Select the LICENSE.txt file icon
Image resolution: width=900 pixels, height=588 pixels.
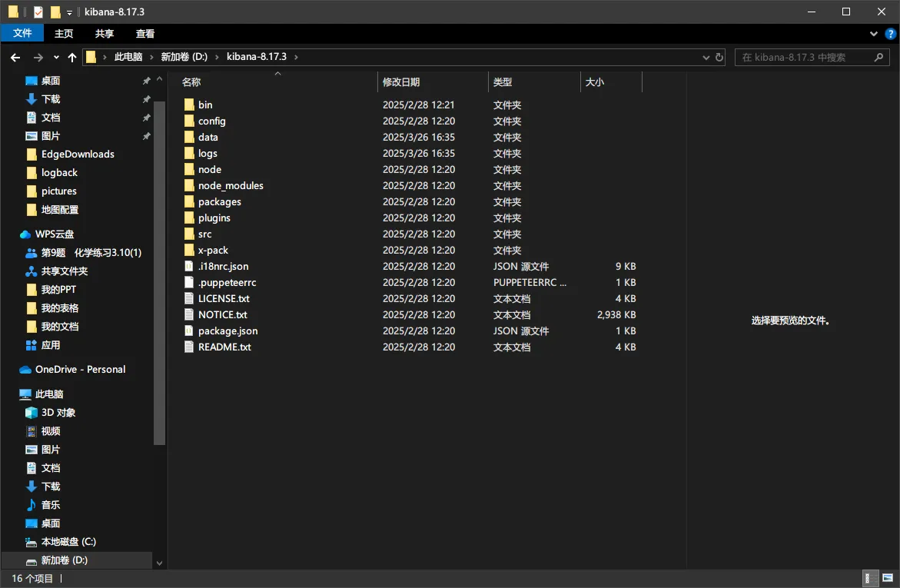pos(189,298)
